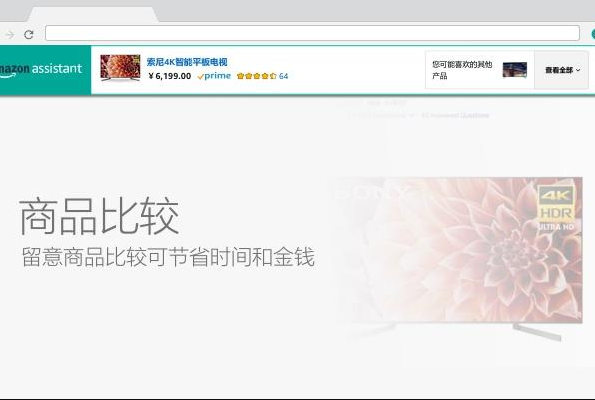The height and width of the screenshot is (400, 595).
Task: Open the 索尼4K智能平板电视 product link
Action: [x=187, y=62]
